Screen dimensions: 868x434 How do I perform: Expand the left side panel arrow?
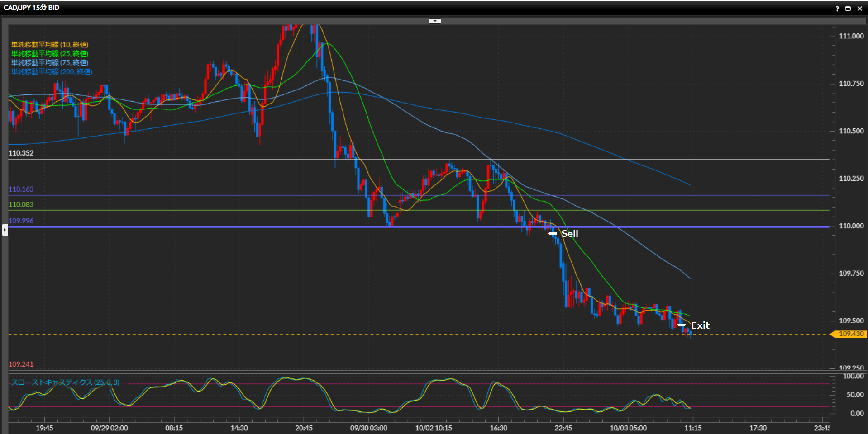coord(5,230)
